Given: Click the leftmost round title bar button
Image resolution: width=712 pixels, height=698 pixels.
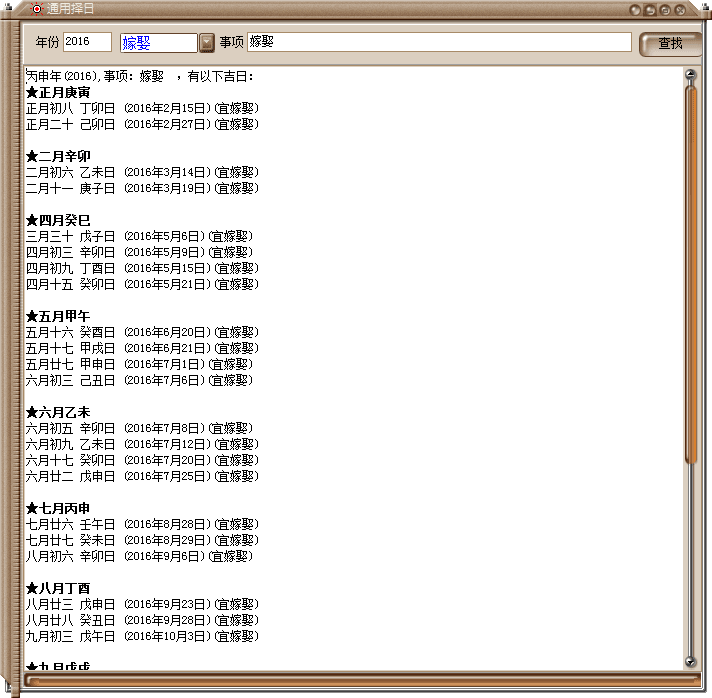Looking at the screenshot, I should (635, 10).
